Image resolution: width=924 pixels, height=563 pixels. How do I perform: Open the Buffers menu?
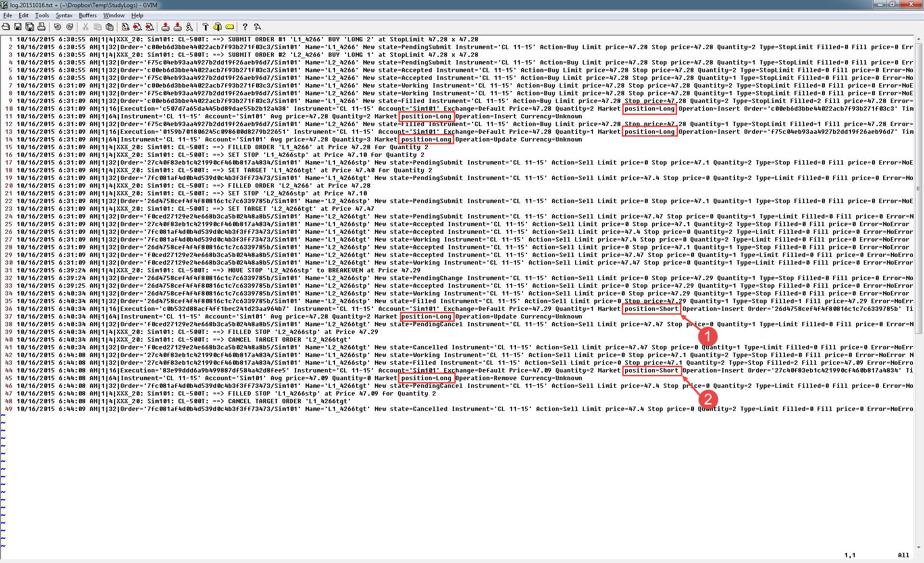(88, 15)
